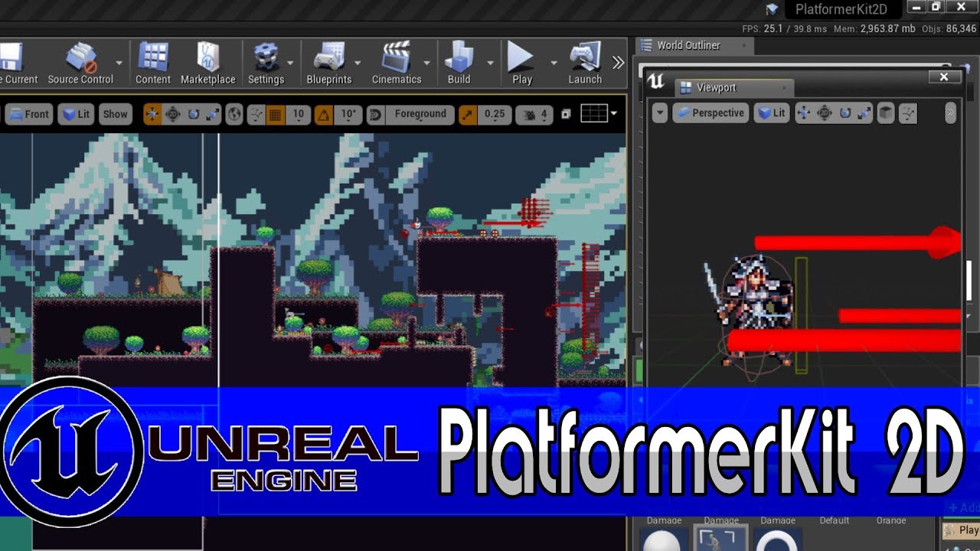Click the cube coordinate-space icon in the Blueprint viewport
Image resolution: width=980 pixels, height=551 pixels.
(886, 113)
